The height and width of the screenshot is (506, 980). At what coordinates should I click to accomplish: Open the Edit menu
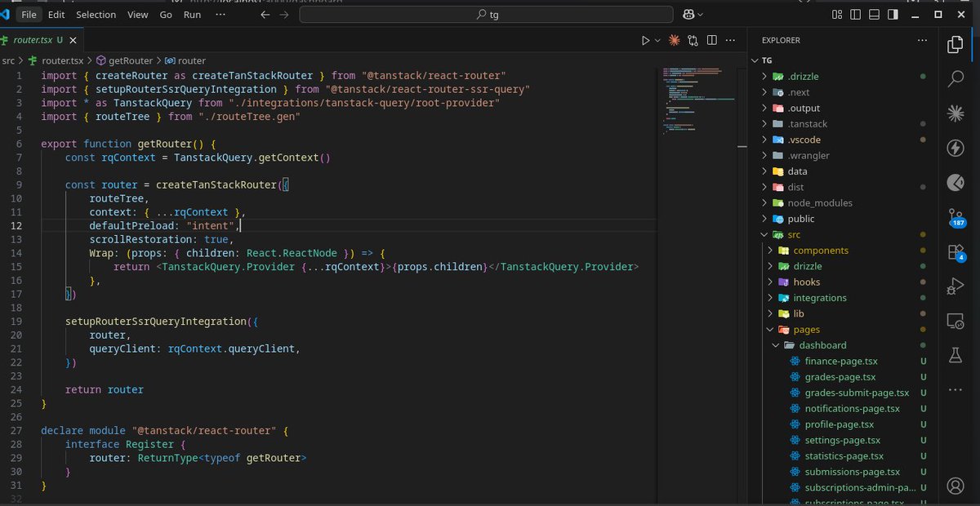coord(56,15)
